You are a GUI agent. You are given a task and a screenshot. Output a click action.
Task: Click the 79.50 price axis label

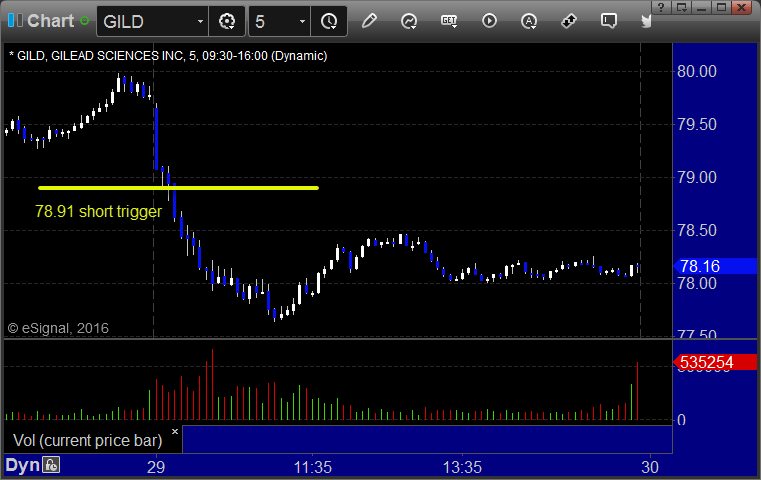tap(696, 124)
